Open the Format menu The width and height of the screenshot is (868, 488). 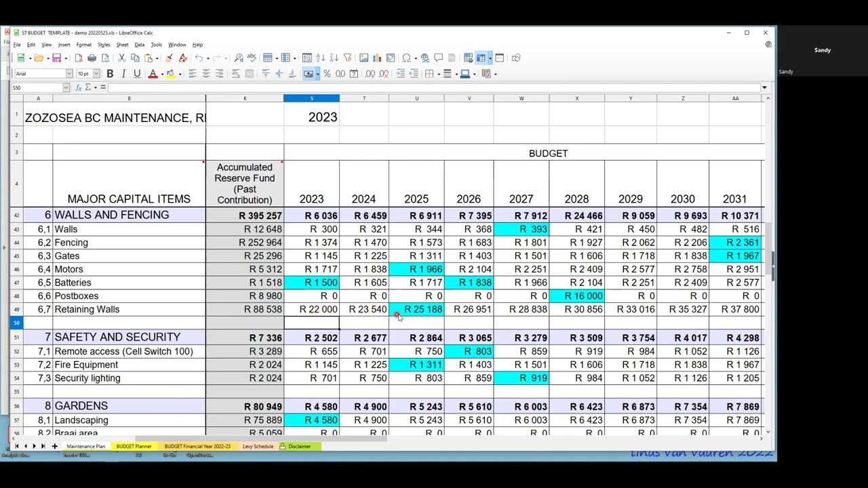click(x=84, y=45)
